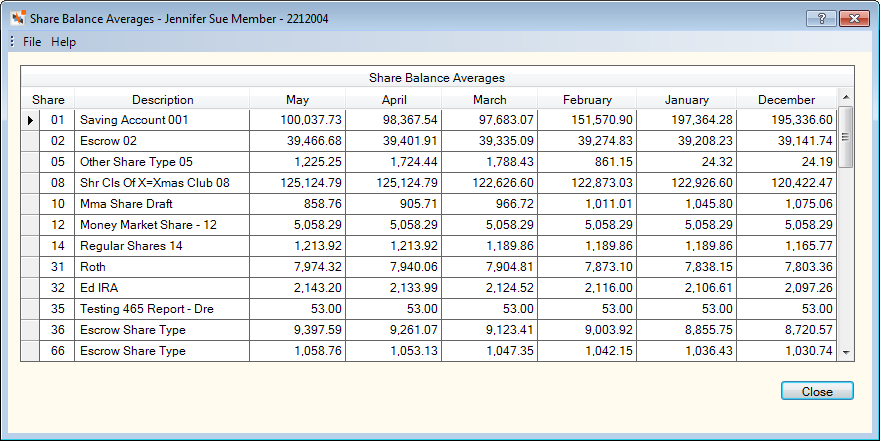Click the January column header
The height and width of the screenshot is (441, 880).
(x=686, y=99)
